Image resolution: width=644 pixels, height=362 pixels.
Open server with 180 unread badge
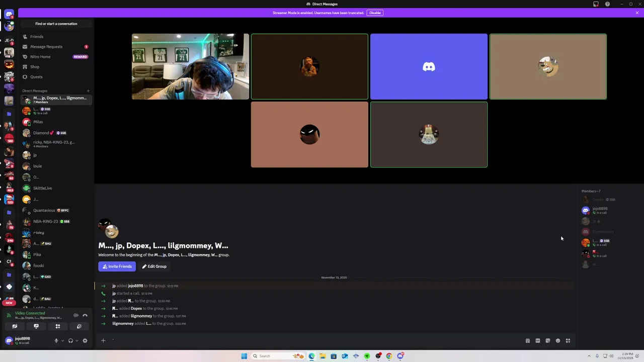pyautogui.click(x=9, y=138)
